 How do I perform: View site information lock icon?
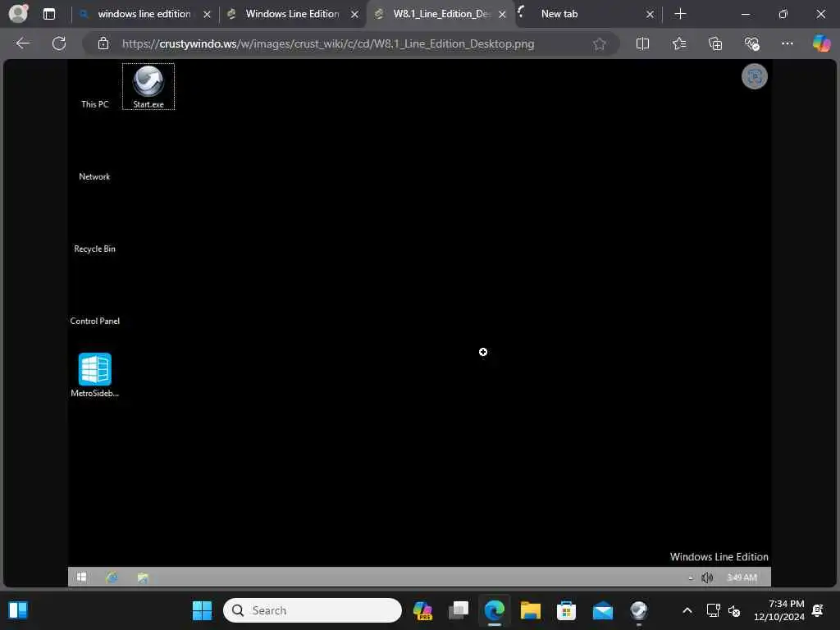pyautogui.click(x=103, y=43)
